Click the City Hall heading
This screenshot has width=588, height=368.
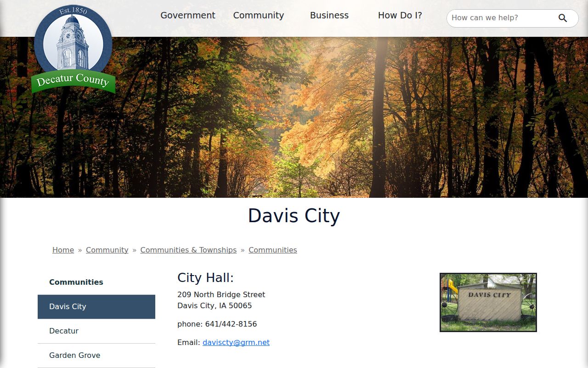205,278
